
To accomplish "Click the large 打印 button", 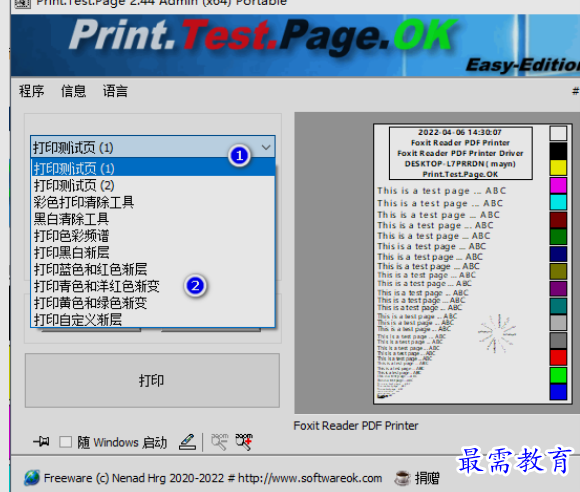I will [152, 380].
